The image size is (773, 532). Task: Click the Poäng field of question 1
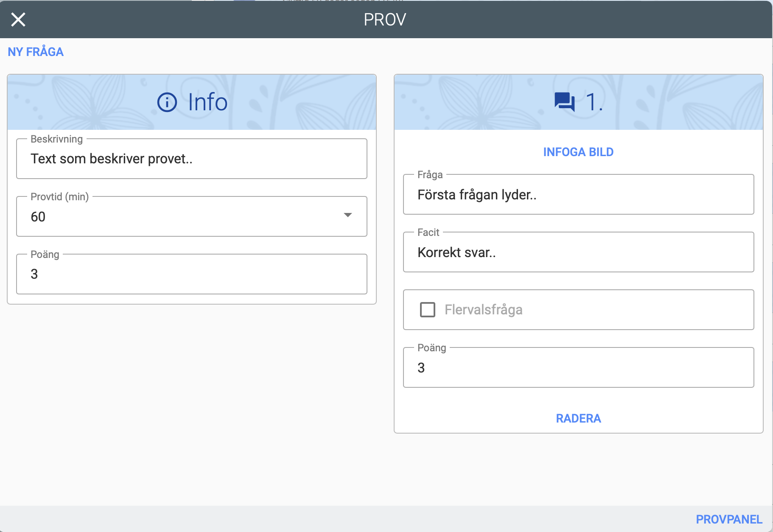(x=578, y=368)
